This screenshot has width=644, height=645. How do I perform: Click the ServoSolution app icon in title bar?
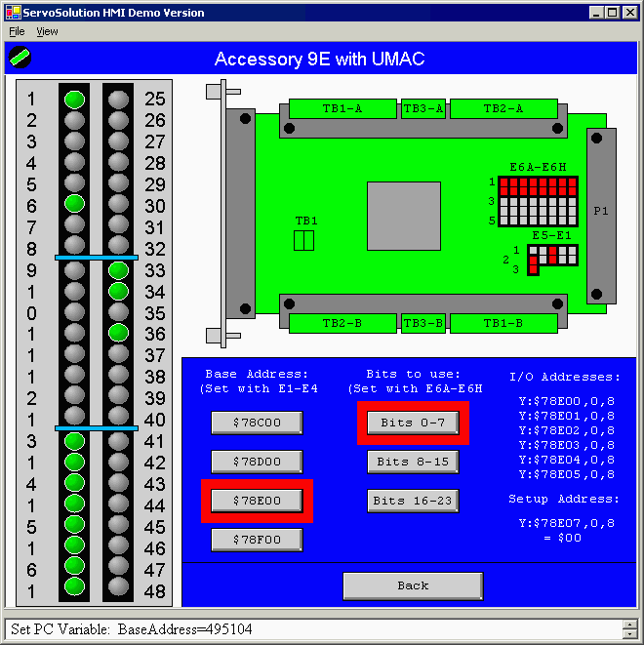pyautogui.click(x=11, y=13)
